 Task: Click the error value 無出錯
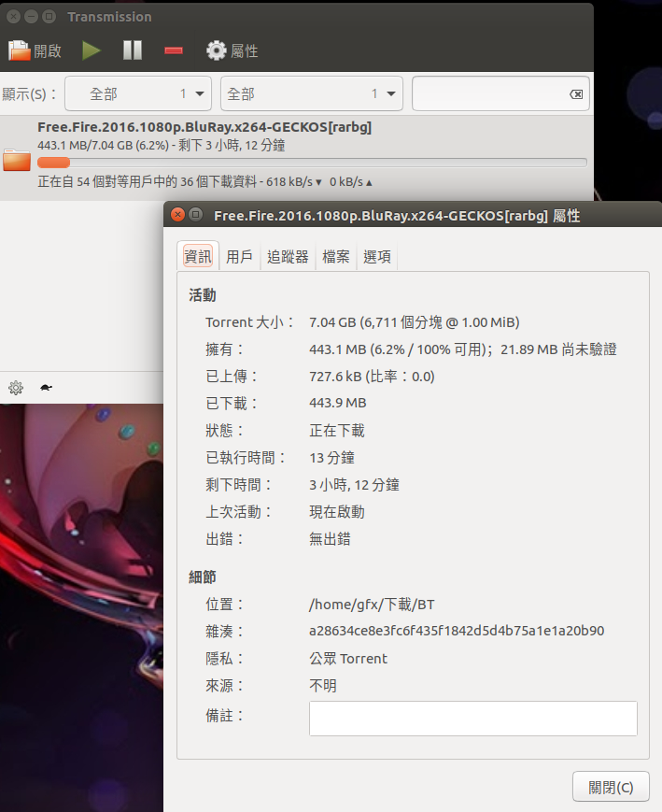pyautogui.click(x=330, y=538)
